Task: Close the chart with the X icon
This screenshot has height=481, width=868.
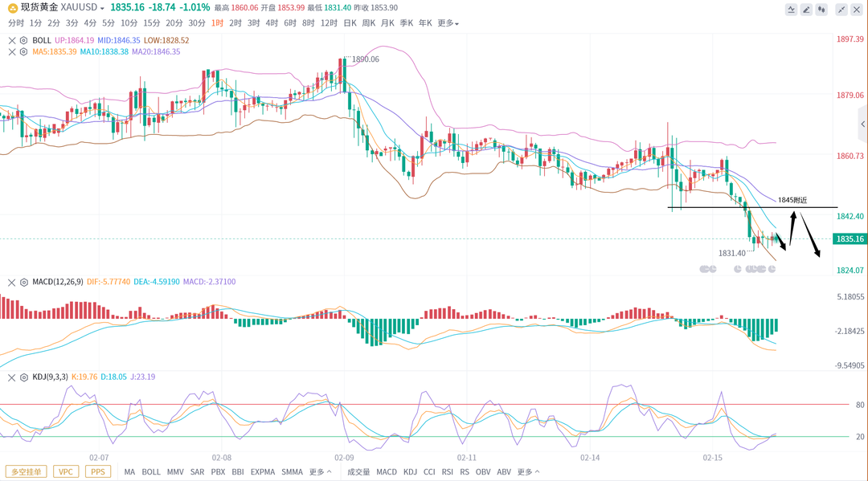Action: [x=857, y=10]
